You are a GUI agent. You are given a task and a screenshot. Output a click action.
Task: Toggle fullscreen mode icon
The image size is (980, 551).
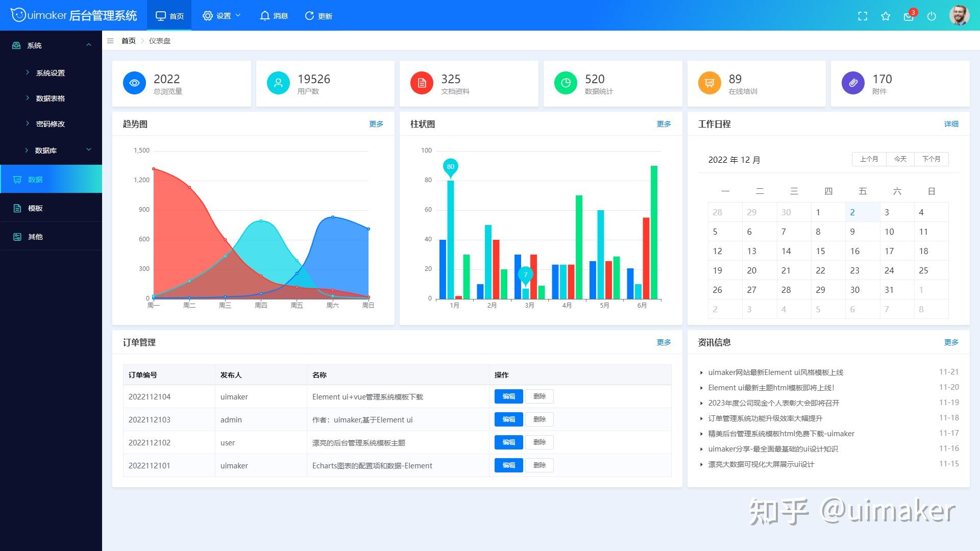(863, 16)
